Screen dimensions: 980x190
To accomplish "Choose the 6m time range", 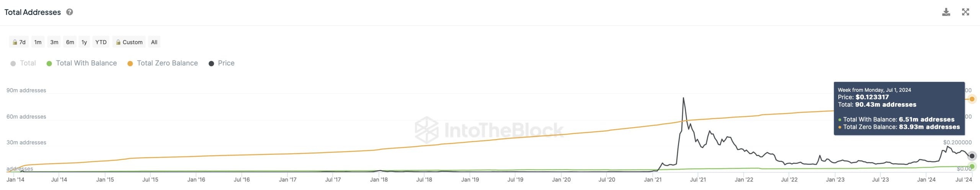I will point(70,42).
